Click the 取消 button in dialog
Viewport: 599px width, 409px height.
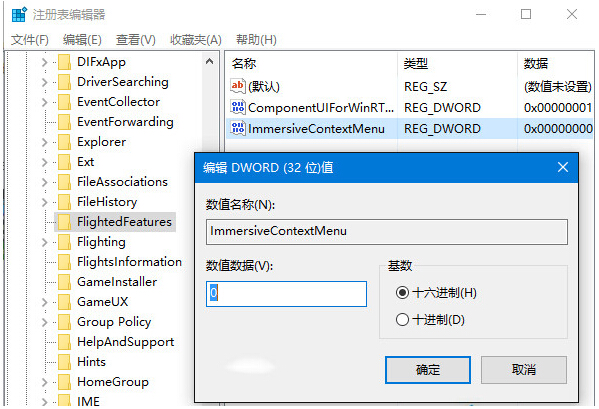pyautogui.click(x=524, y=370)
